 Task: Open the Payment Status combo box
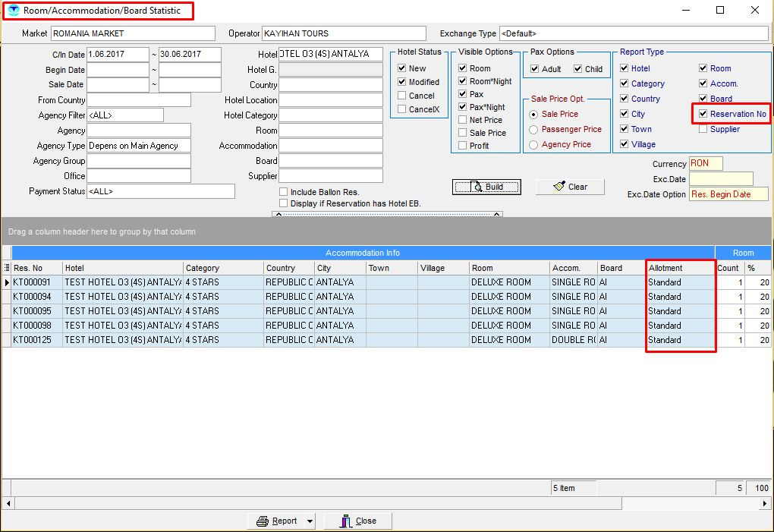[x=161, y=191]
